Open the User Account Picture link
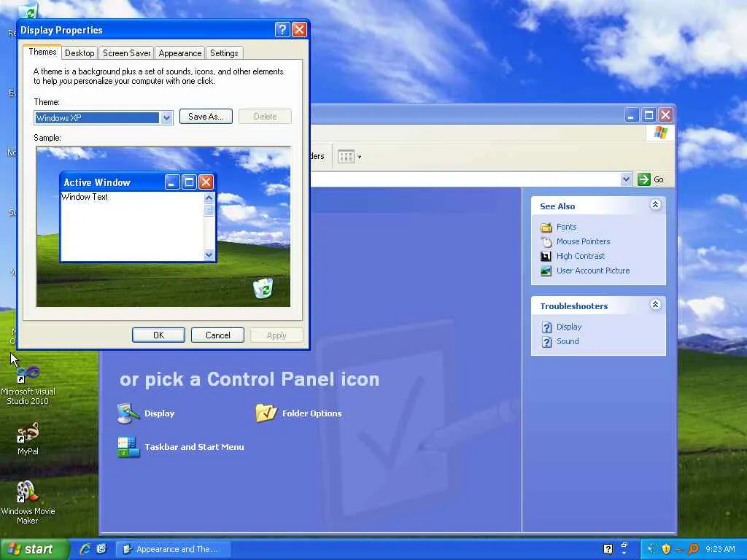Screen dimensions: 747x560 (x=593, y=271)
